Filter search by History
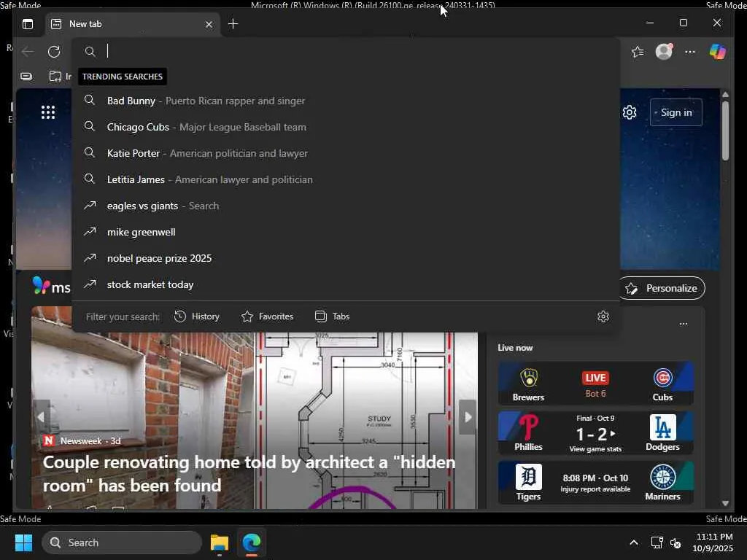The width and height of the screenshot is (747, 560). [x=197, y=316]
